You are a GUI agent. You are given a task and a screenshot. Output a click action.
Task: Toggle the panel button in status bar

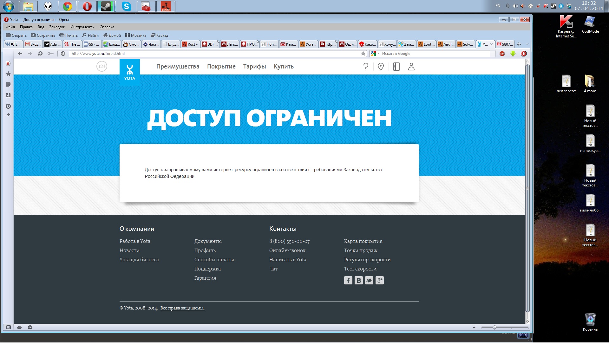tap(9, 327)
